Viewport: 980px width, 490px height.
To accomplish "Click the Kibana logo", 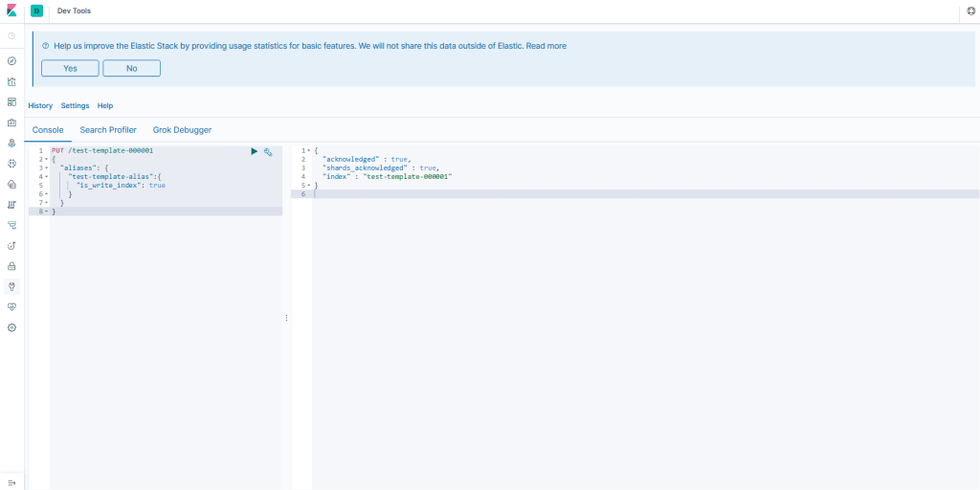I will [x=11, y=11].
